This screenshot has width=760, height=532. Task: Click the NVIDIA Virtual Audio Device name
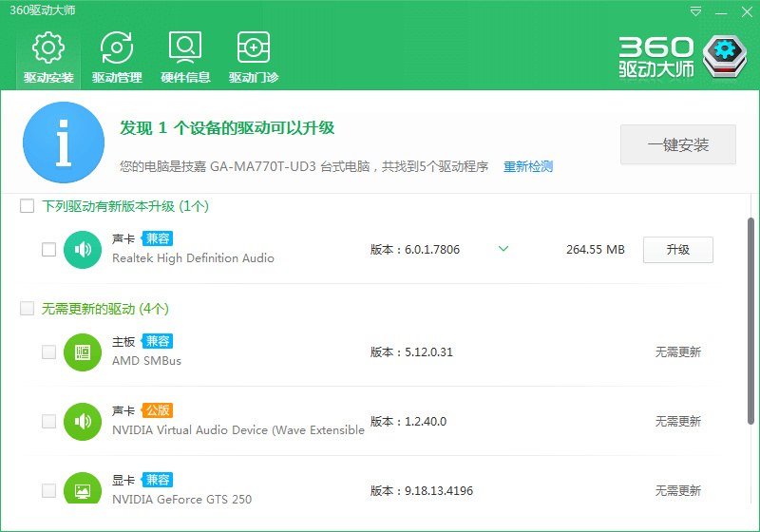[x=238, y=430]
